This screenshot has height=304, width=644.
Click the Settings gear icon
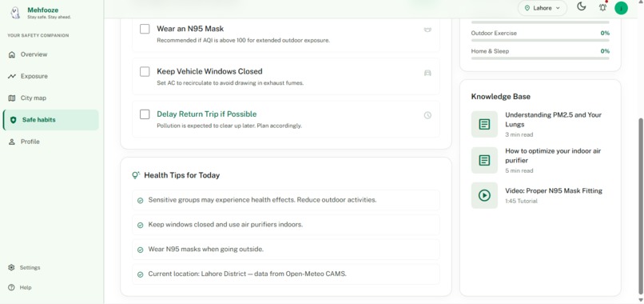pos(11,267)
